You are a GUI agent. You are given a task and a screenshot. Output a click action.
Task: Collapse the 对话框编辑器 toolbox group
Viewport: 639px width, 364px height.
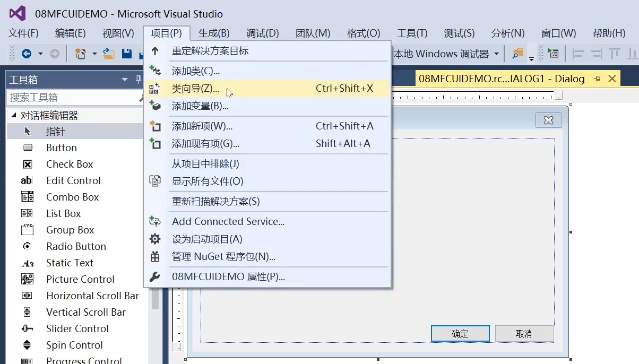coord(14,115)
